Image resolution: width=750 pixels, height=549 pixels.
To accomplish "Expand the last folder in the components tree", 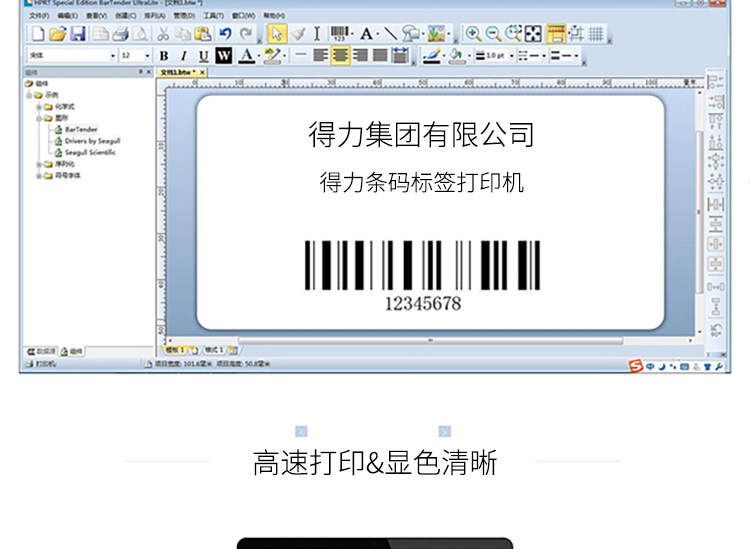I will (x=39, y=176).
